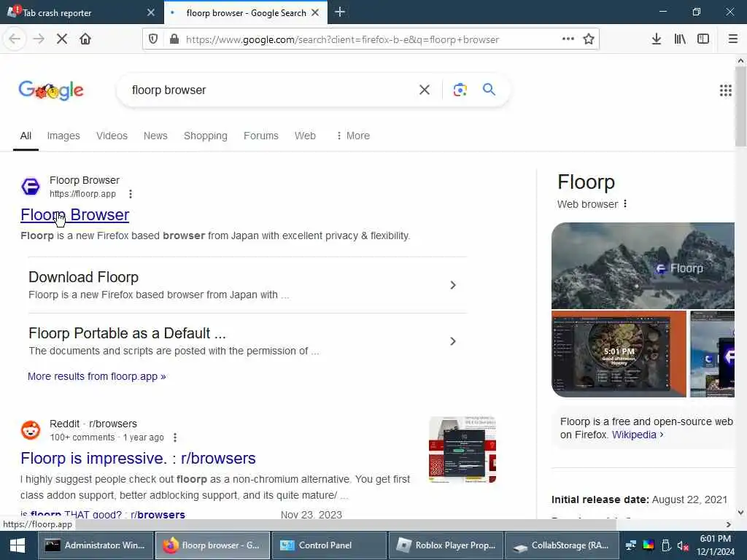This screenshot has height=560, width=747.
Task: Open page actions three-dot menu
Action: 568,39
